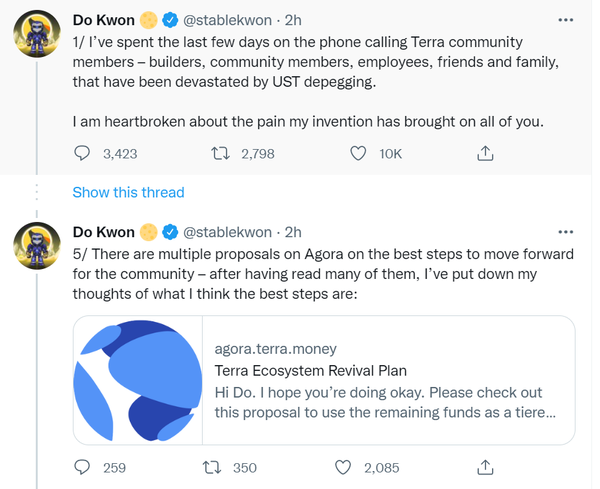The width and height of the screenshot is (600, 489).
Task: Click the Do Kwon name on second tweet
Action: pyautogui.click(x=104, y=233)
